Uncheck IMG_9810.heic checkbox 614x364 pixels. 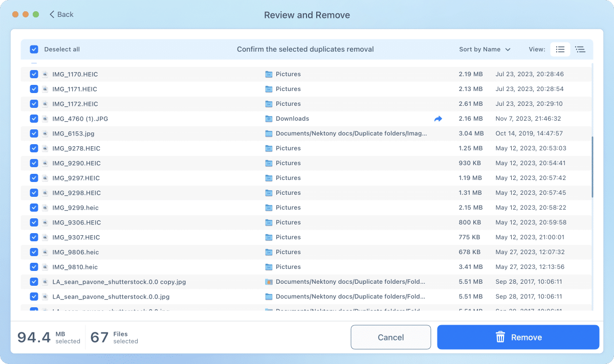pyautogui.click(x=34, y=267)
